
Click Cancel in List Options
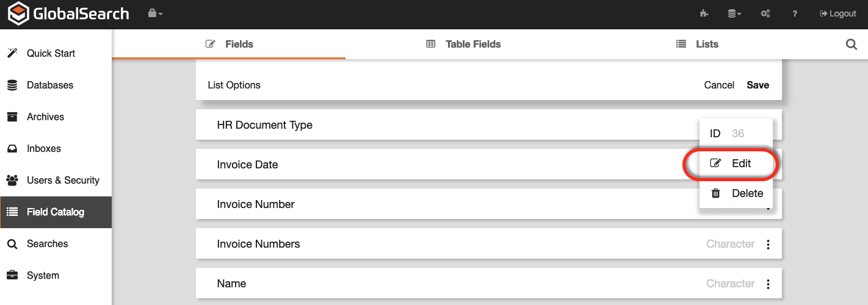[719, 85]
